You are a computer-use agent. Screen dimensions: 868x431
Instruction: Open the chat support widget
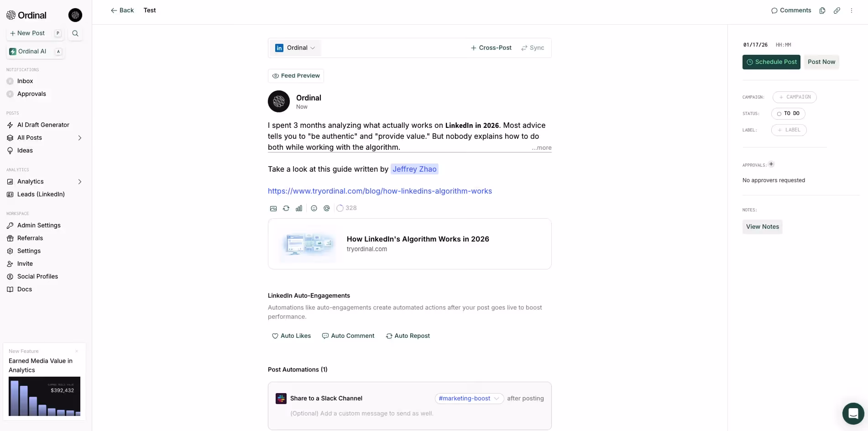point(853,414)
